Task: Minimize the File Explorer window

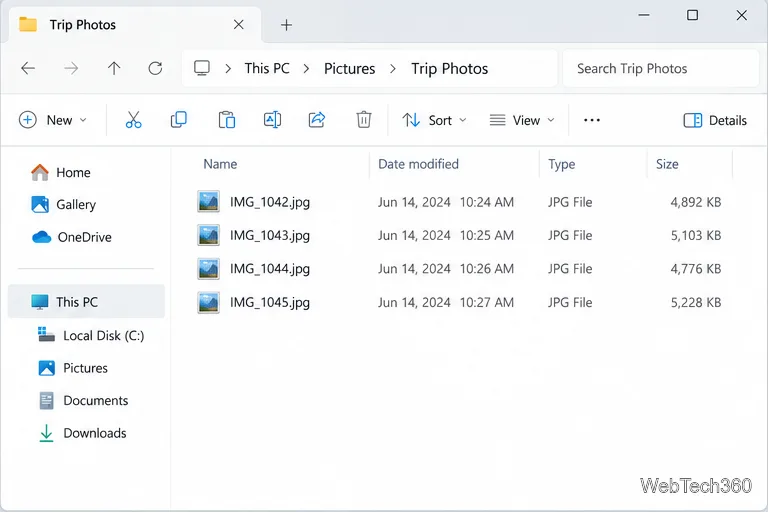Action: point(644,15)
